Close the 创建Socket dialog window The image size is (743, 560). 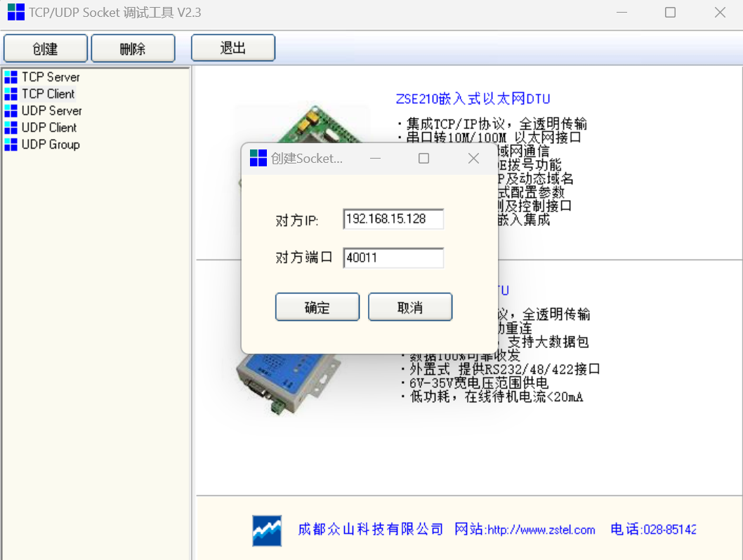coord(473,159)
